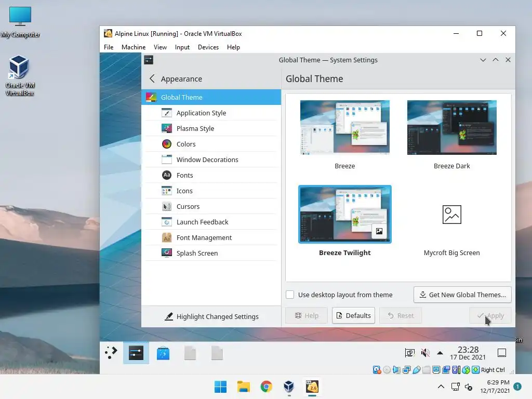Viewport: 532px width, 399px height.
Task: Select Oracle VM VirtualBox desktop shortcut
Action: click(x=20, y=75)
